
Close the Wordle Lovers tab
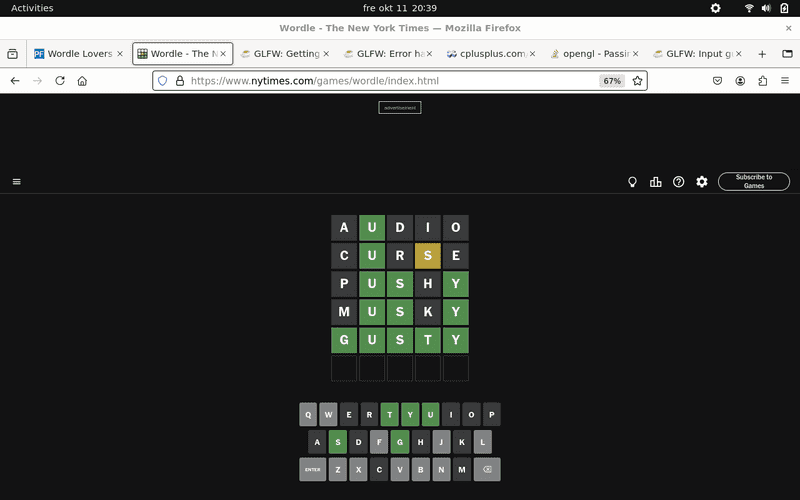coord(120,54)
